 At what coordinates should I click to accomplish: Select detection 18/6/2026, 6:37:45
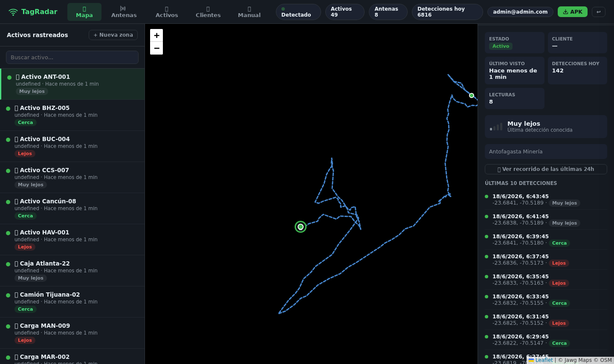[546, 260]
